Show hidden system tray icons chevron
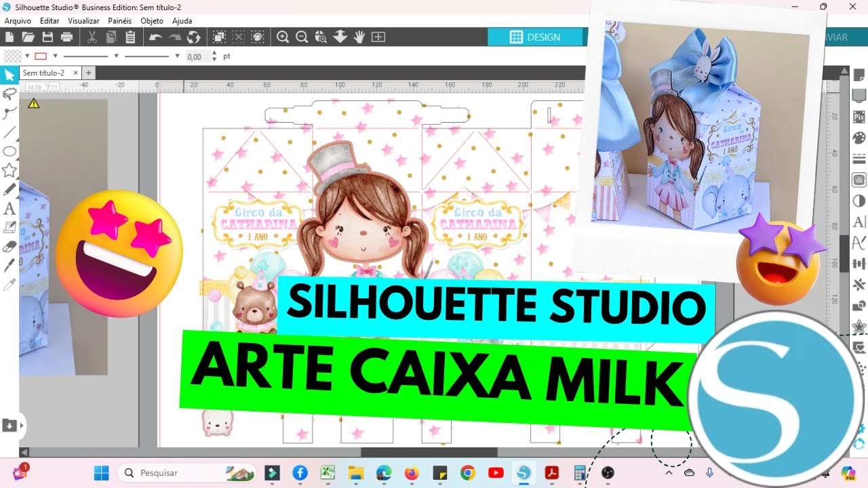The width and height of the screenshot is (868, 488). coord(669,472)
